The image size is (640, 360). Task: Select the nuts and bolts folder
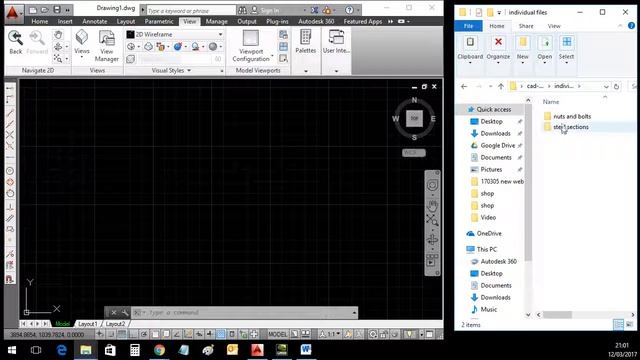572,116
